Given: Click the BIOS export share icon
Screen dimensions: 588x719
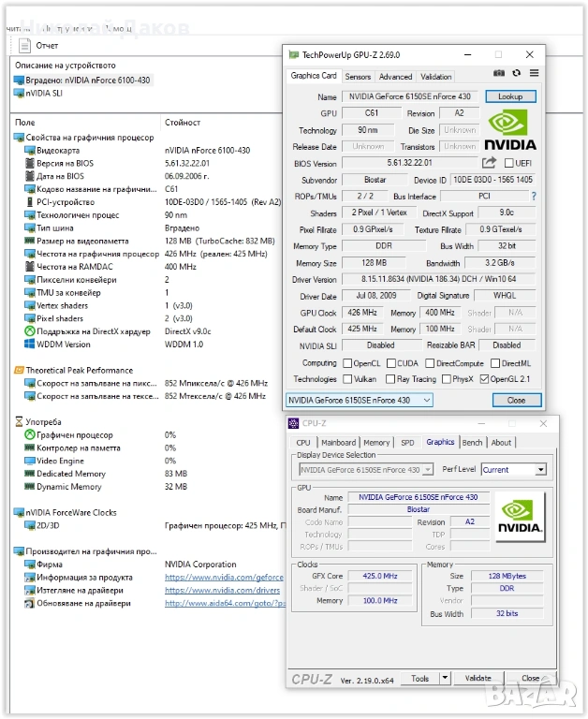Looking at the screenshot, I should [489, 163].
